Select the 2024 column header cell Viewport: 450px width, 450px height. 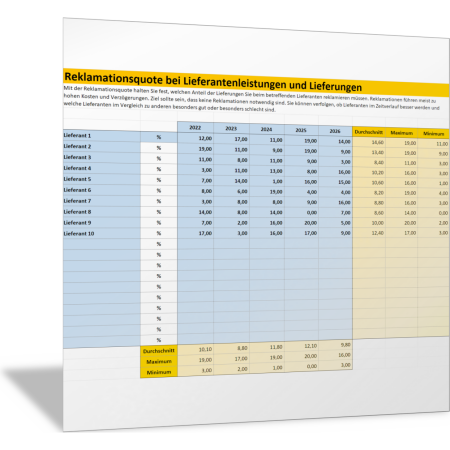tap(267, 129)
